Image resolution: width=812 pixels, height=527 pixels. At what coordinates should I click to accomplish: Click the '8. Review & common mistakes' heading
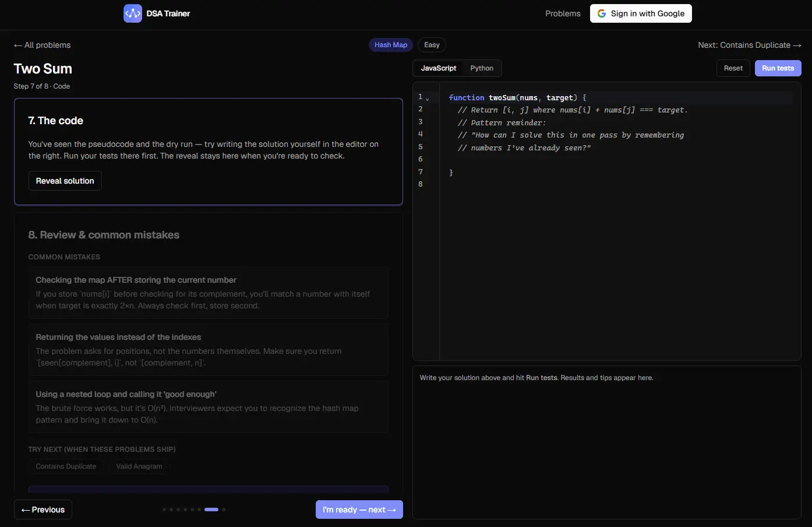pos(104,235)
